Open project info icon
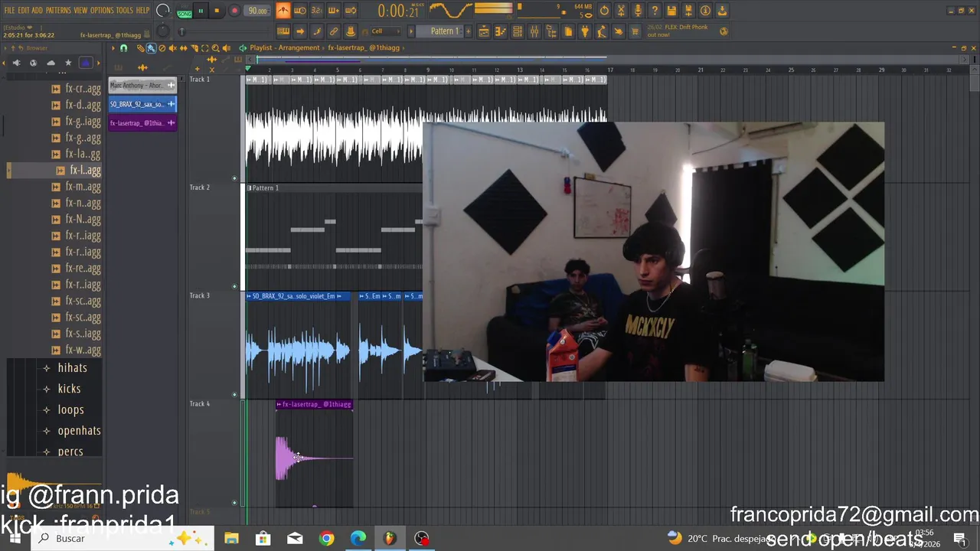980x551 pixels. point(705,11)
